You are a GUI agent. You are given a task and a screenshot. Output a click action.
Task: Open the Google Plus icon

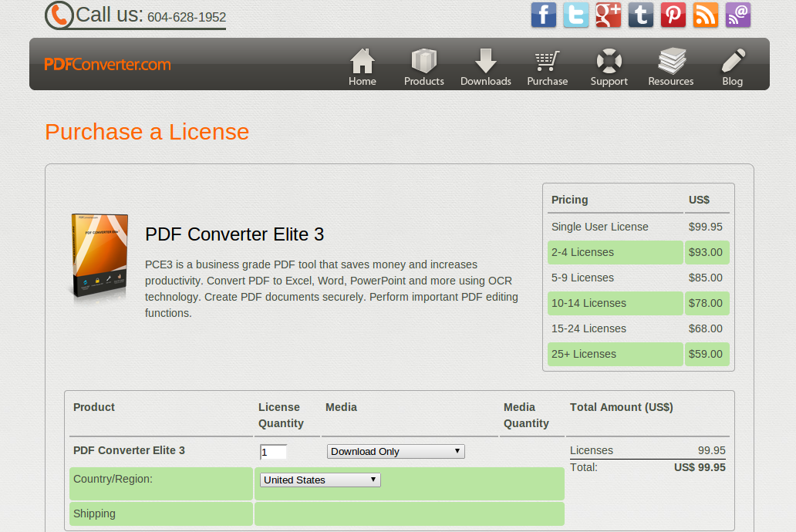pos(609,15)
